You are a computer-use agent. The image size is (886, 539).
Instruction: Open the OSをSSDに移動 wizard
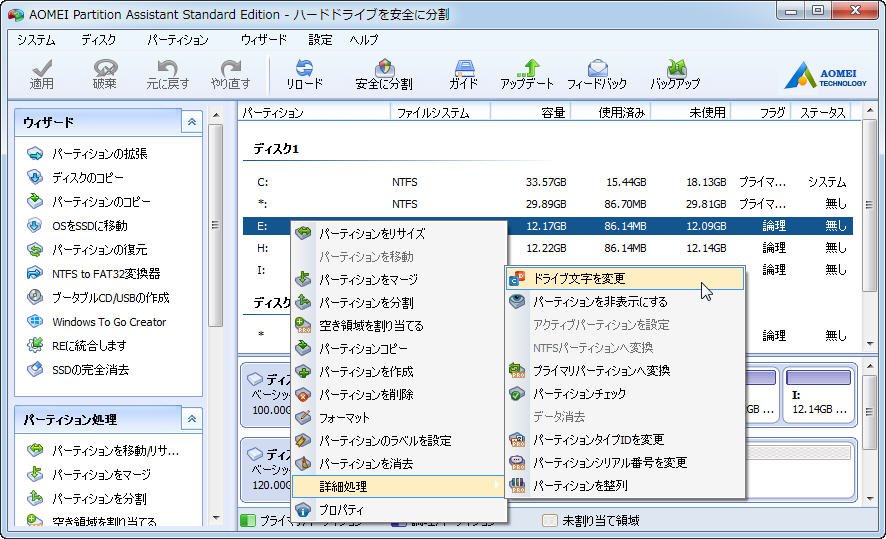[x=77, y=225]
